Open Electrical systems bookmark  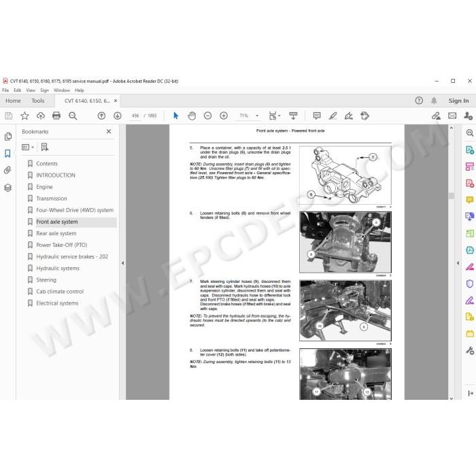[x=57, y=303]
